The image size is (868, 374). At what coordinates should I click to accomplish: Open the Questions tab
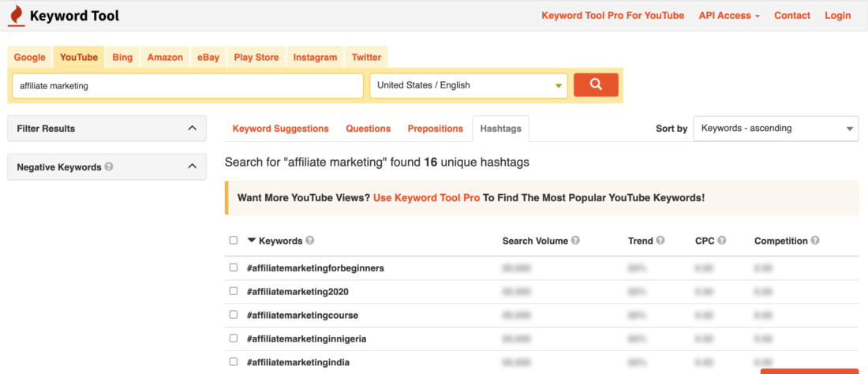click(x=369, y=129)
